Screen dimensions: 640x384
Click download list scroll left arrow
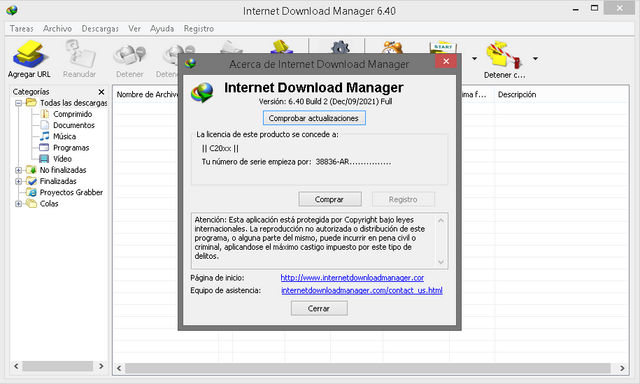pyautogui.click(x=119, y=368)
